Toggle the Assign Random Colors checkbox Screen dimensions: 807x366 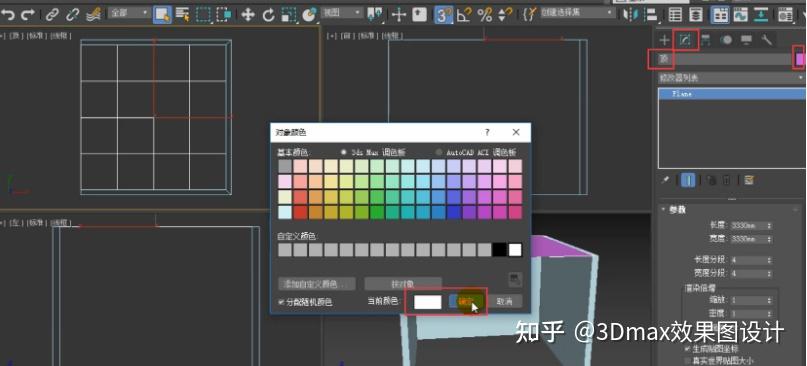[x=281, y=302]
